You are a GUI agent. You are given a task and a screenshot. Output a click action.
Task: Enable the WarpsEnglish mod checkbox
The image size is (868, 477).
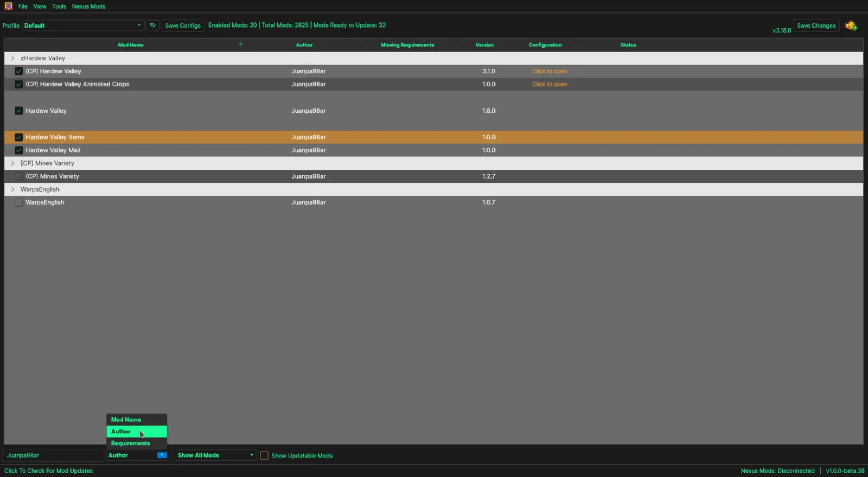tap(19, 202)
